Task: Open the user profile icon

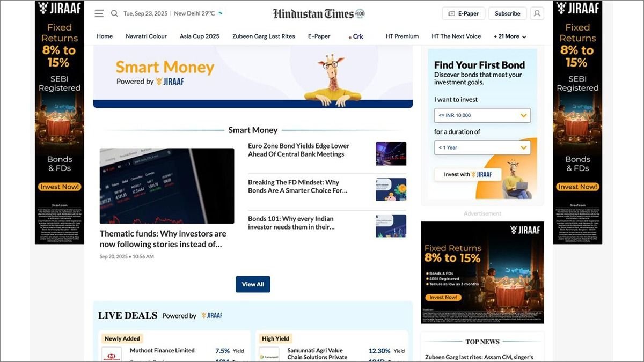Action: tap(536, 13)
